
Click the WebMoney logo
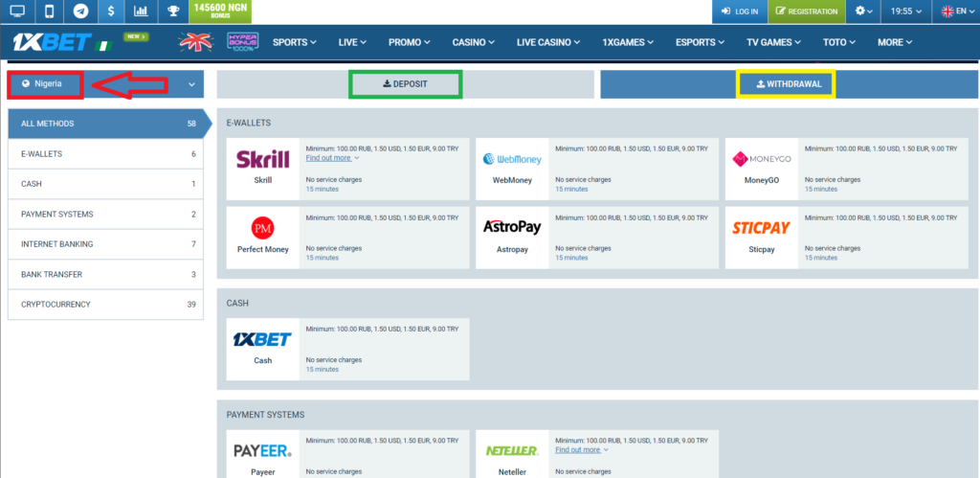tap(513, 160)
